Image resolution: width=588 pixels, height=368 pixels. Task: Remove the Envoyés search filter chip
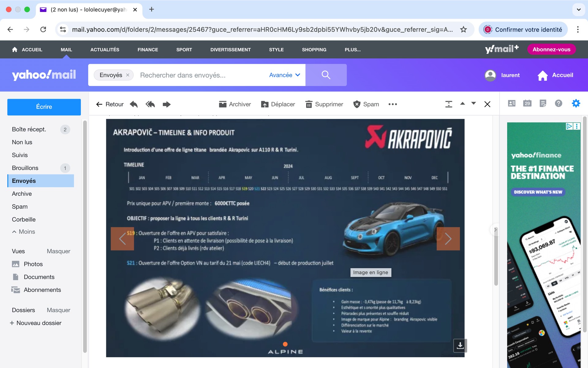click(x=128, y=75)
